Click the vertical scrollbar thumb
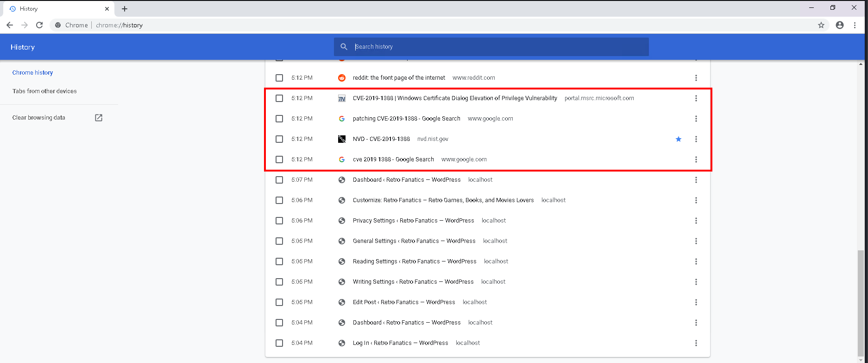The height and width of the screenshot is (363, 868). 861,301
